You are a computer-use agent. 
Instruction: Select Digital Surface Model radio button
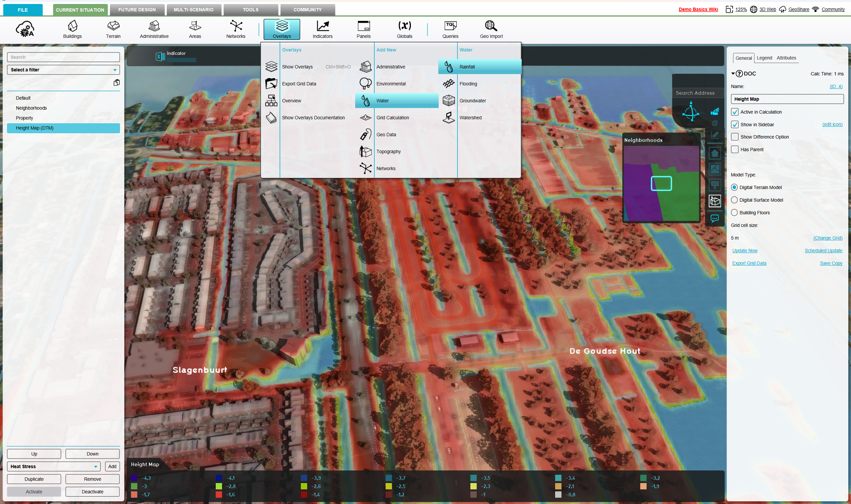(x=734, y=200)
